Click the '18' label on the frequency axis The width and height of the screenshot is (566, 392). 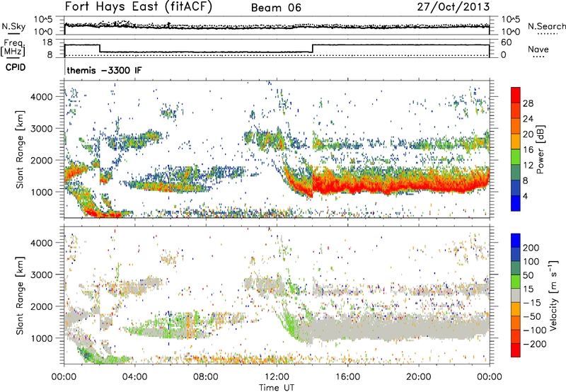pyautogui.click(x=47, y=42)
